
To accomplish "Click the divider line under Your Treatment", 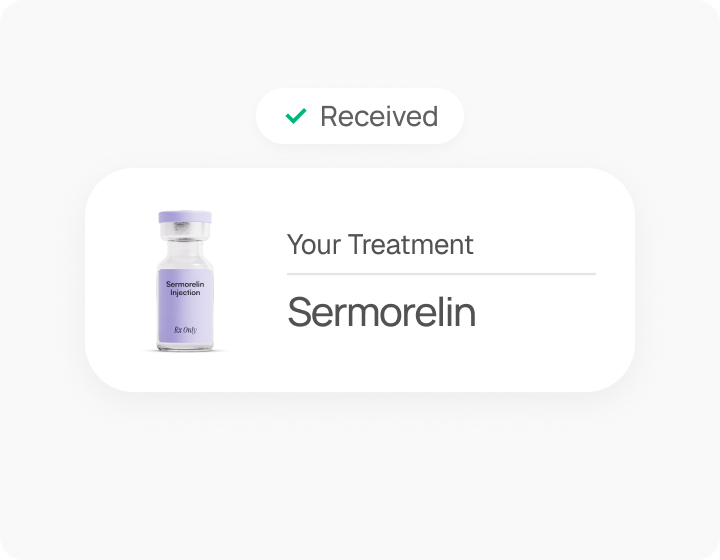I will (441, 274).
